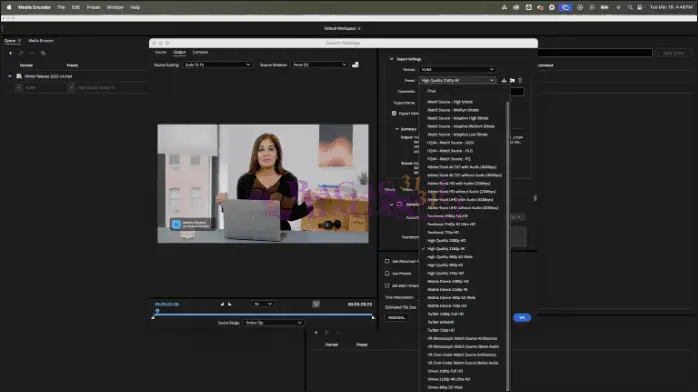Click the Queue panel menu icon
The image size is (698, 392).
tap(19, 40)
